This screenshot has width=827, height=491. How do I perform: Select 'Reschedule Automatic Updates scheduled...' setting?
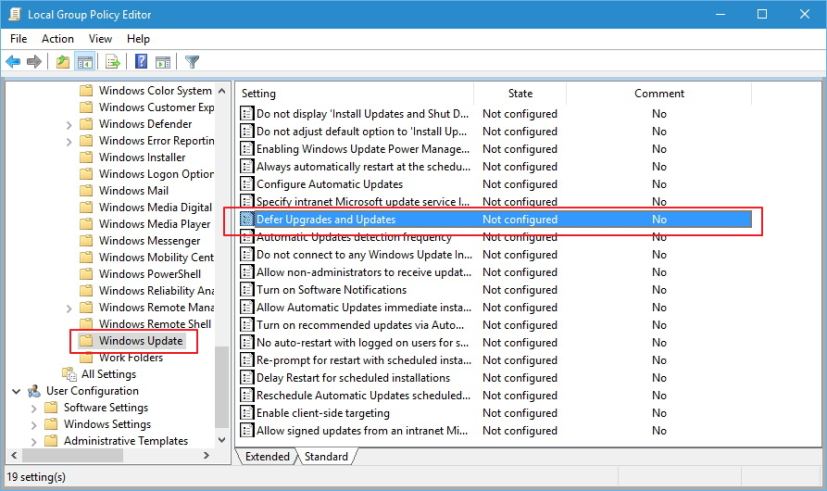pos(363,395)
